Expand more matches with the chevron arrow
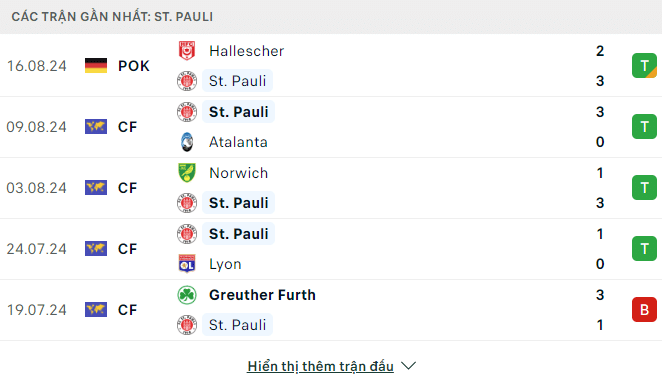662x379 pixels. pos(408,366)
